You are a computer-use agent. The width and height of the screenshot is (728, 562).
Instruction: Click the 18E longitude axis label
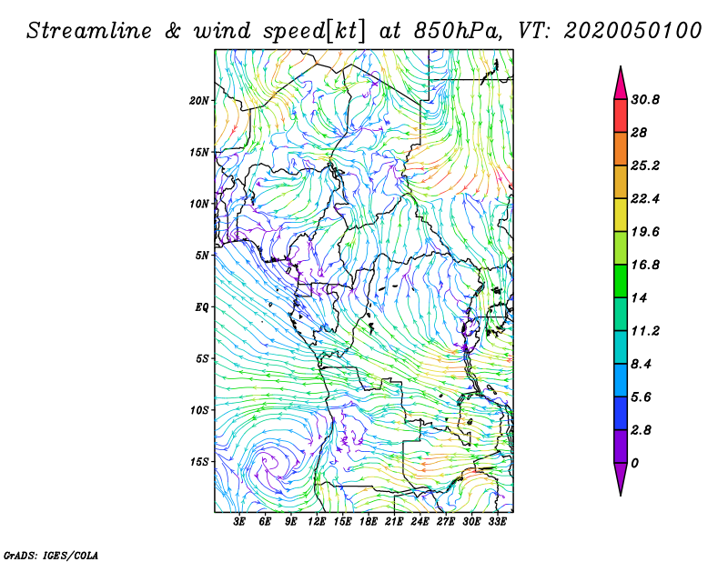click(x=369, y=522)
